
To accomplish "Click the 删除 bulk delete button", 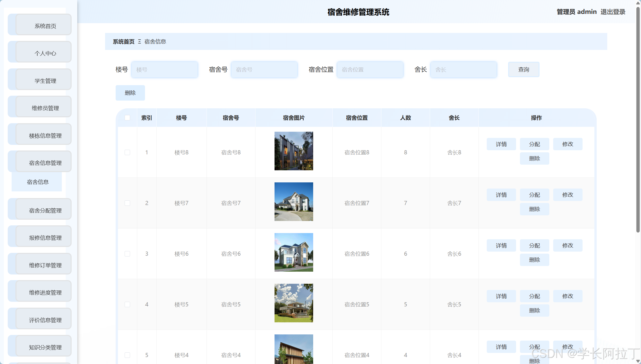I will 130,93.
